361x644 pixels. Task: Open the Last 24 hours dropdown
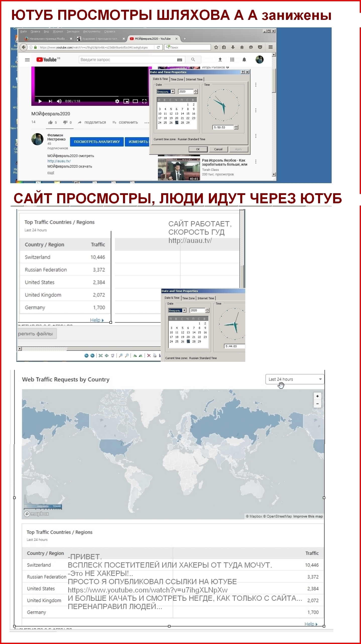(295, 379)
